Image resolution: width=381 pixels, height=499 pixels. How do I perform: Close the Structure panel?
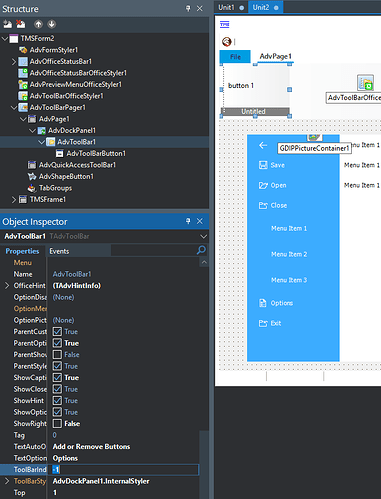point(200,8)
